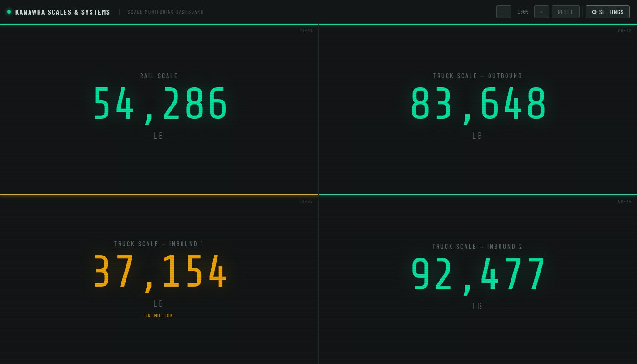Select the Truck Scale – Inbound 1 label
Image resolution: width=637 pixels, height=364 pixels.
pos(159,244)
